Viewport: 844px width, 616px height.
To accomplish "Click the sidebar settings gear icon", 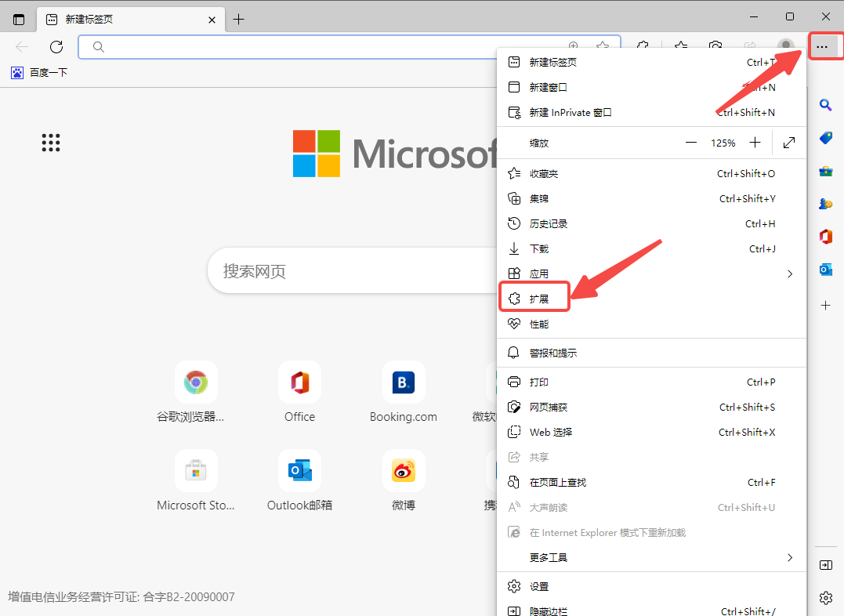I will pyautogui.click(x=825, y=598).
